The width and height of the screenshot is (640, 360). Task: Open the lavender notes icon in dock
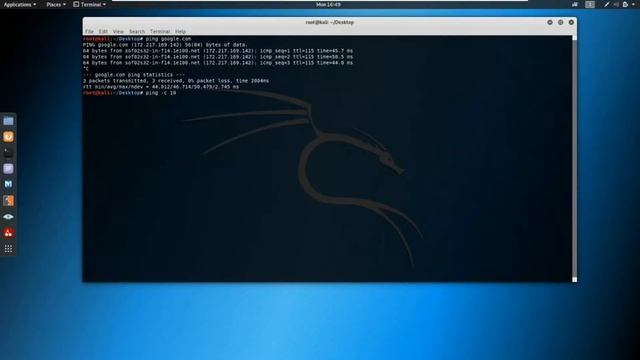[x=8, y=169]
